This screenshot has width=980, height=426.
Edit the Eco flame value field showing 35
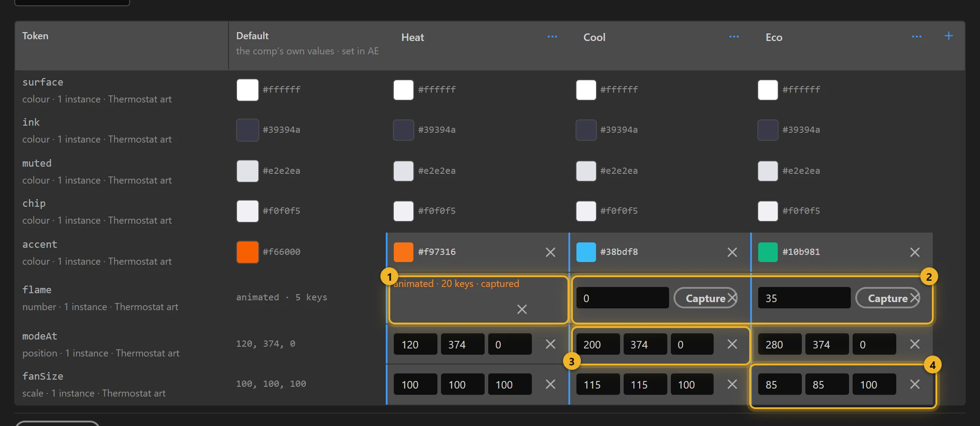[804, 298]
